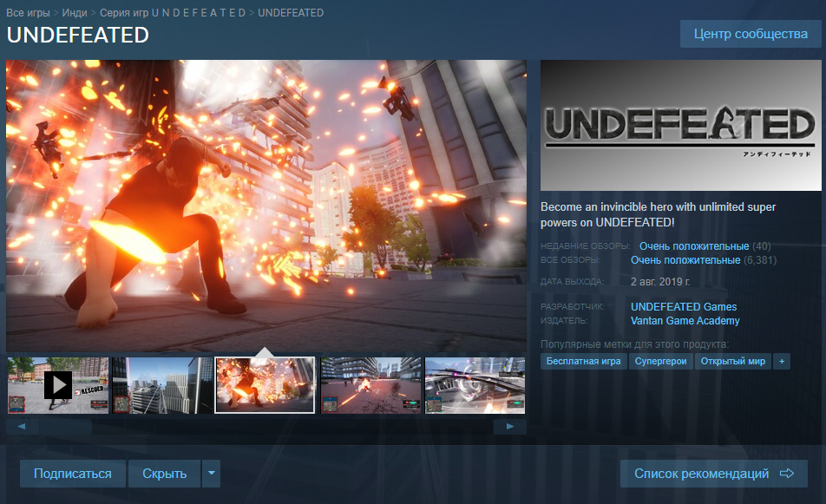Click the UNDEFEATED logo header image
The width and height of the screenshot is (826, 504).
pyautogui.click(x=680, y=125)
